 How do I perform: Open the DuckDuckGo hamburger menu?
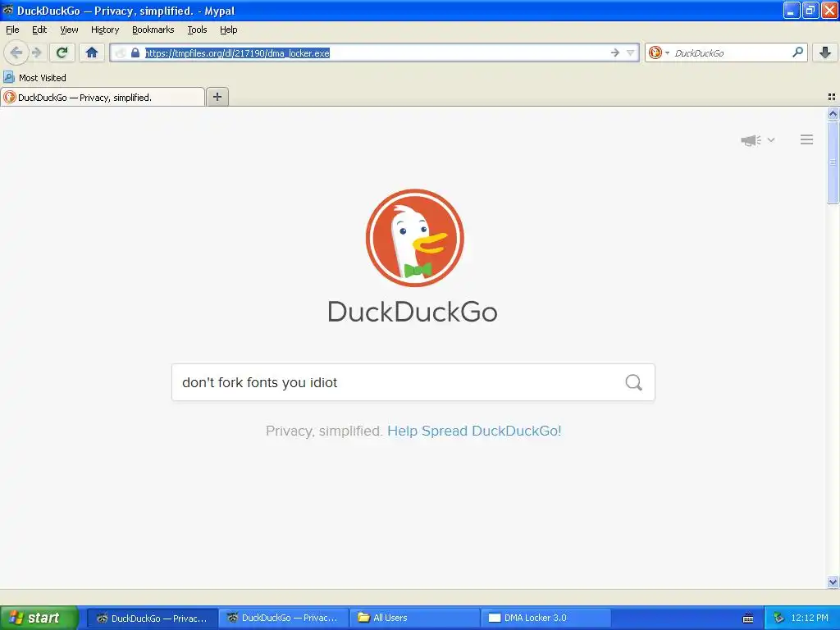click(x=807, y=139)
